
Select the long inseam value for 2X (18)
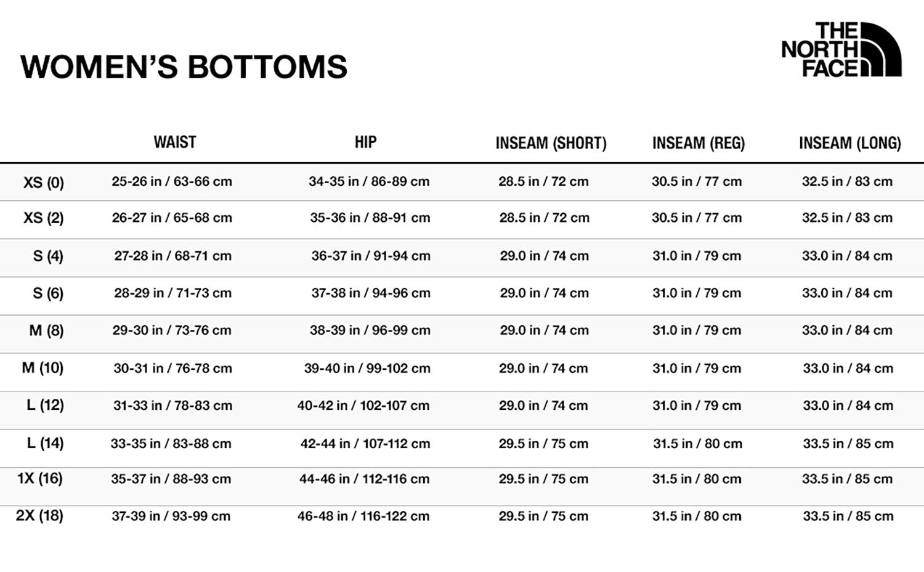pyautogui.click(x=848, y=517)
